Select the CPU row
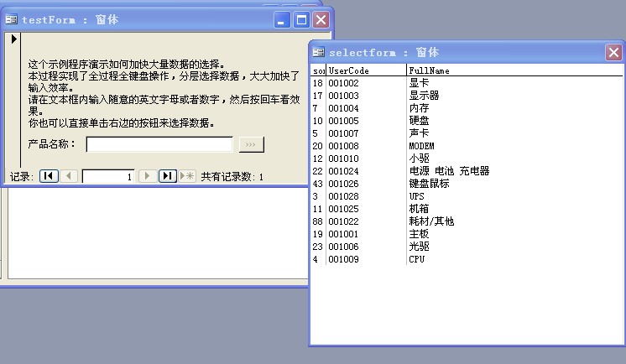This screenshot has height=364, width=626. 467,259
